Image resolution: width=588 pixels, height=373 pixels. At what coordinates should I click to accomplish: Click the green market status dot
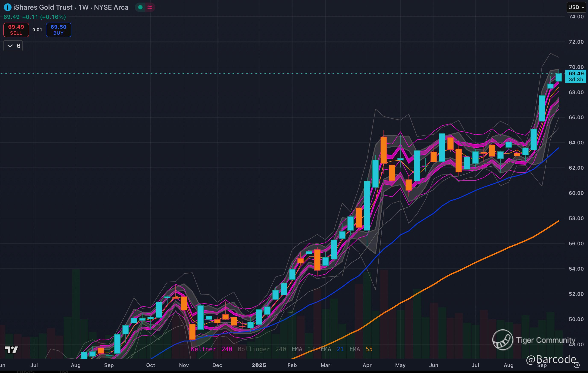coord(140,7)
